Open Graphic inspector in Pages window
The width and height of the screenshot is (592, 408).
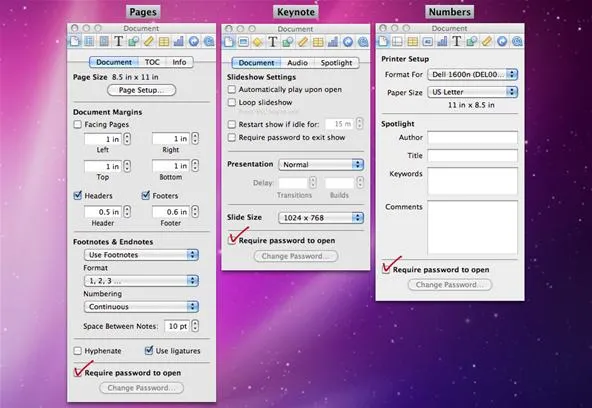133,41
